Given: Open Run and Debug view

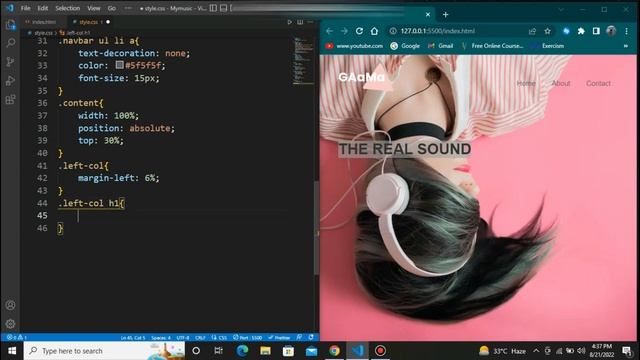Looking at the screenshot, I should point(11,80).
